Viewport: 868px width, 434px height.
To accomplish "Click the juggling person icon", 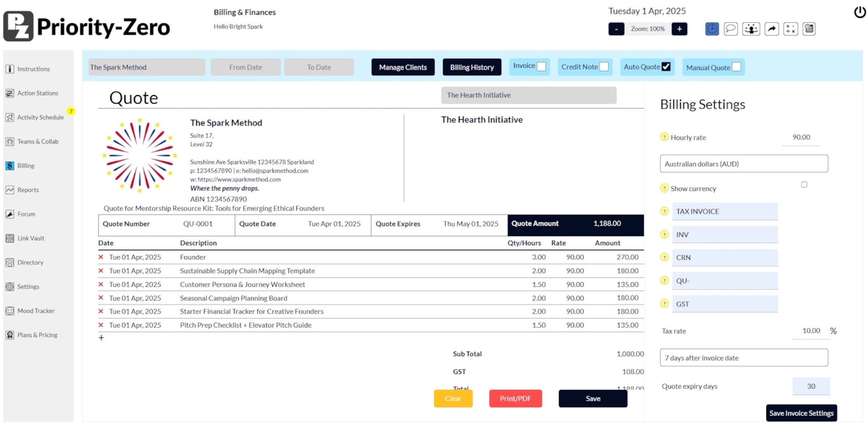I will [751, 29].
